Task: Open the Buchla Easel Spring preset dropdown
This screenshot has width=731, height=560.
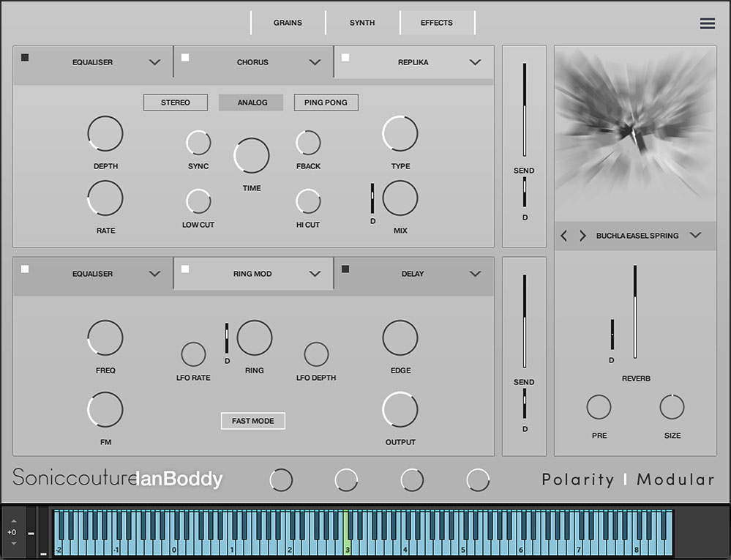Action: [695, 236]
